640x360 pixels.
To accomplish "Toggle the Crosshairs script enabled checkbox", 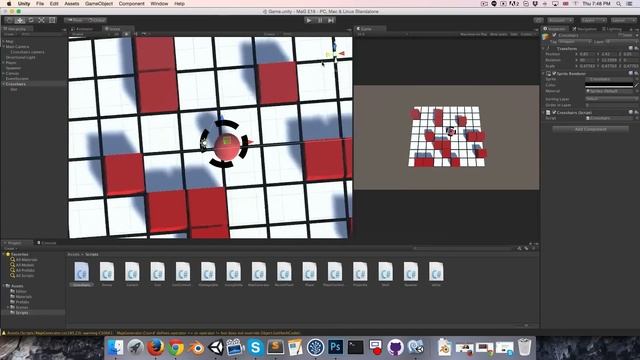I will [554, 112].
